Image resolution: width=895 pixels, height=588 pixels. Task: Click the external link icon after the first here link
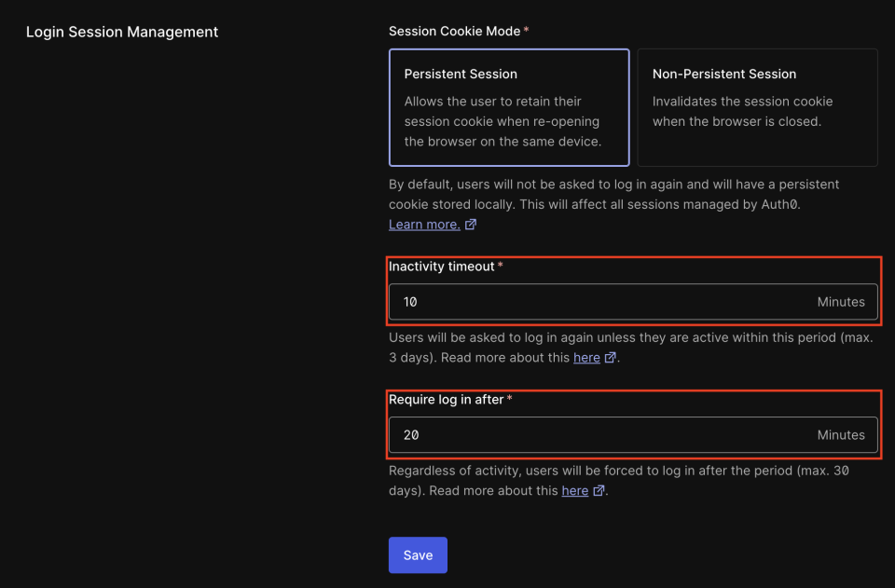[613, 357]
